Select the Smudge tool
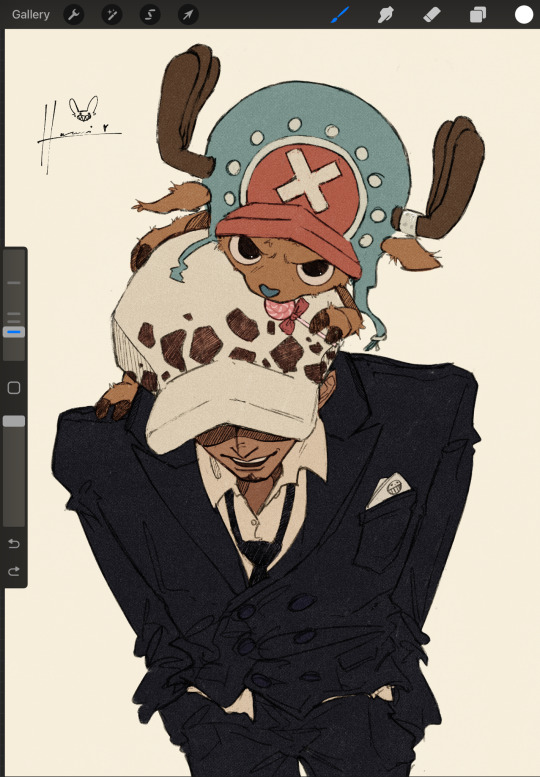The width and height of the screenshot is (540, 777). click(x=385, y=14)
